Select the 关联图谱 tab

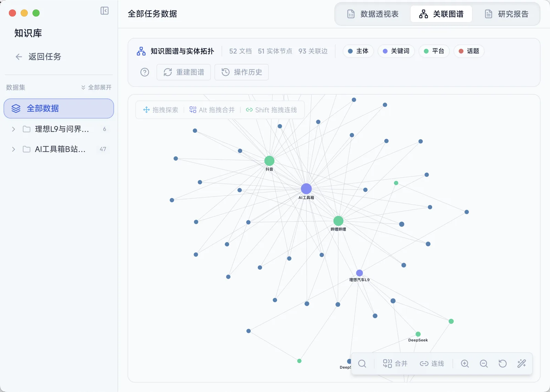pos(441,14)
